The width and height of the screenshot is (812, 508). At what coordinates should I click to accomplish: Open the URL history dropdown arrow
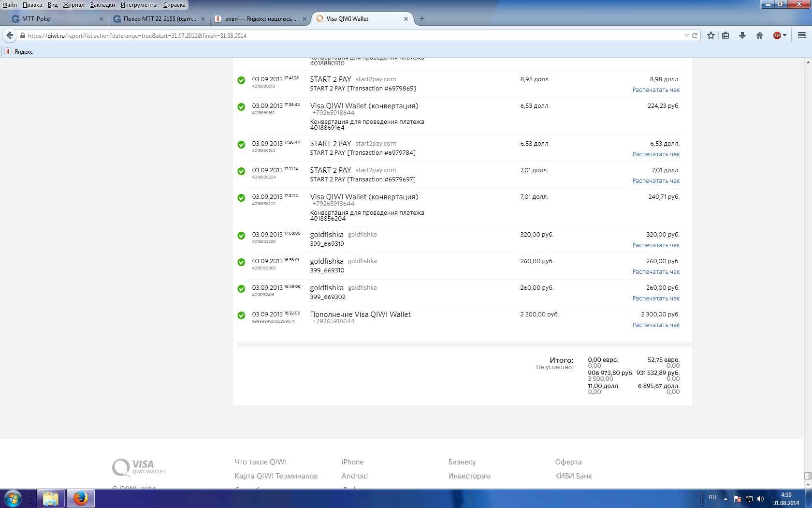(x=686, y=35)
